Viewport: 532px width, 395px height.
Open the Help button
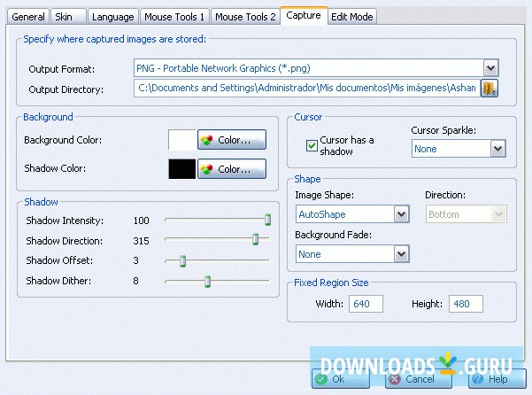[x=497, y=379]
